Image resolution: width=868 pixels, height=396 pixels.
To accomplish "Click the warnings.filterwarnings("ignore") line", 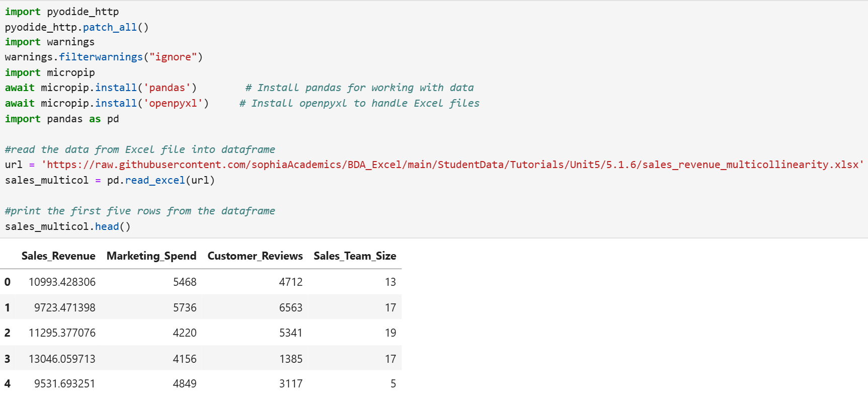I will (x=104, y=57).
